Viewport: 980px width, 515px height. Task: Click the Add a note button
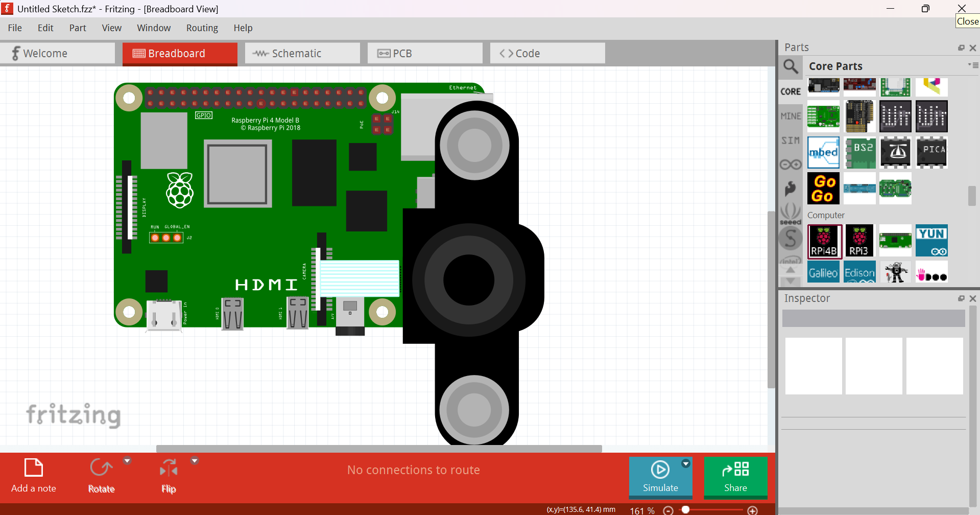pyautogui.click(x=34, y=476)
